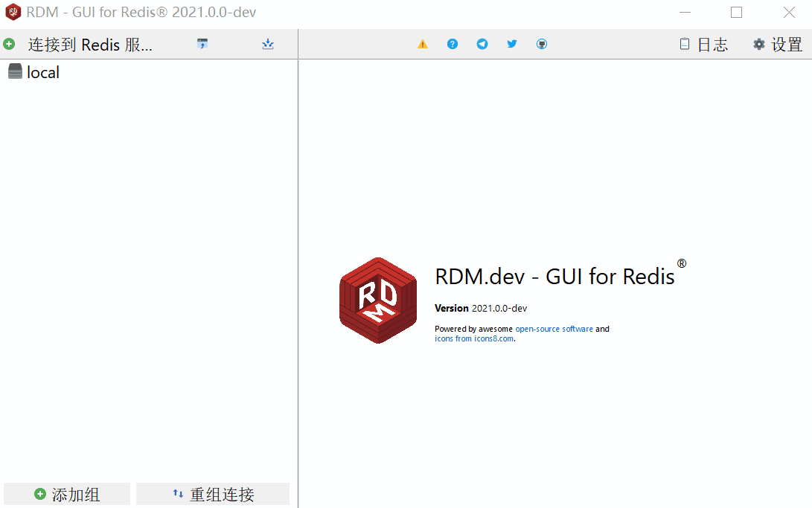Open help via the question mark icon
The height and width of the screenshot is (508, 812).
pyautogui.click(x=453, y=45)
